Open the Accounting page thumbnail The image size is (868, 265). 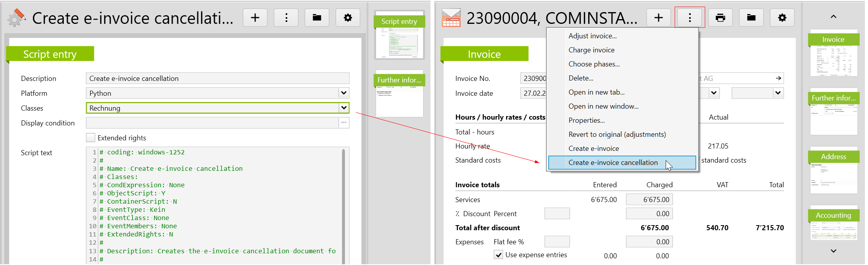(x=833, y=225)
